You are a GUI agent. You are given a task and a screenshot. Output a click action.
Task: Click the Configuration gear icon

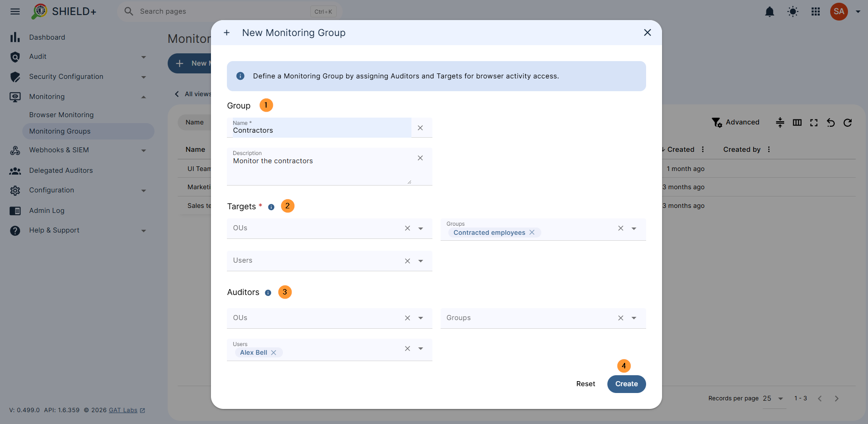15,191
